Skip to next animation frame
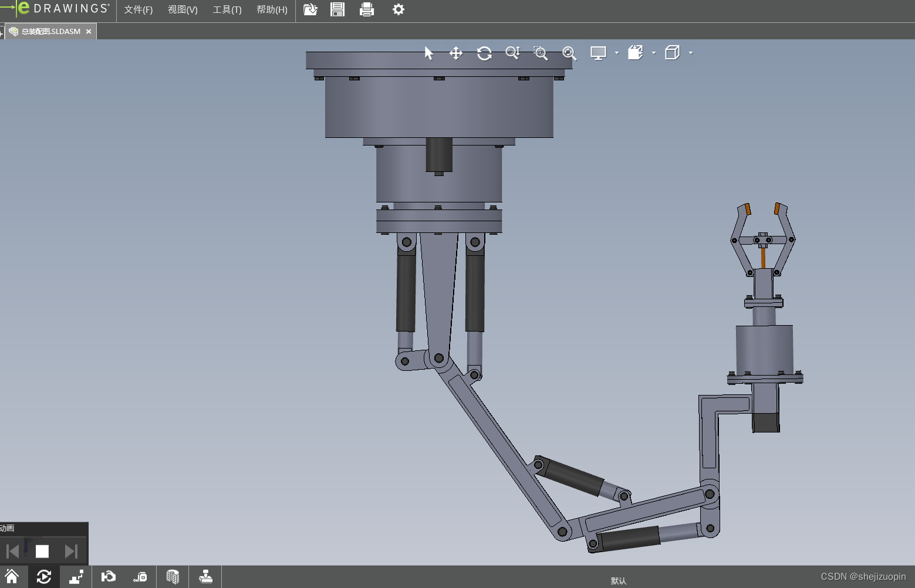915x588 pixels. [x=71, y=551]
